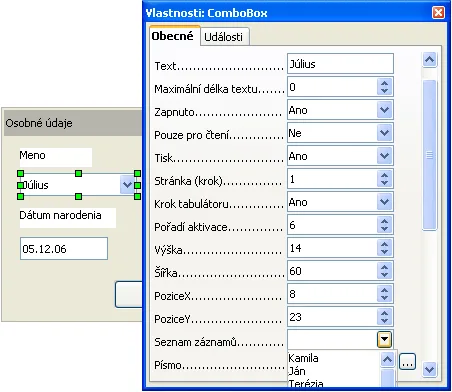
Task: Open the Július combo box arrow in form
Action: (x=127, y=184)
